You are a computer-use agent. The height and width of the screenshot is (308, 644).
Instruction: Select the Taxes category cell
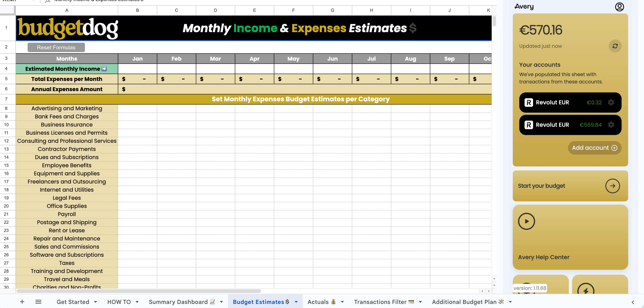(x=67, y=263)
